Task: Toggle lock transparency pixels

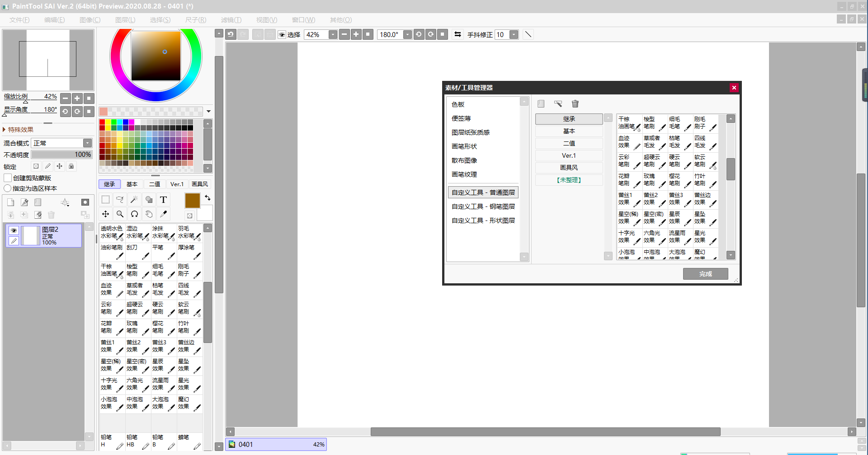Action: coord(36,166)
